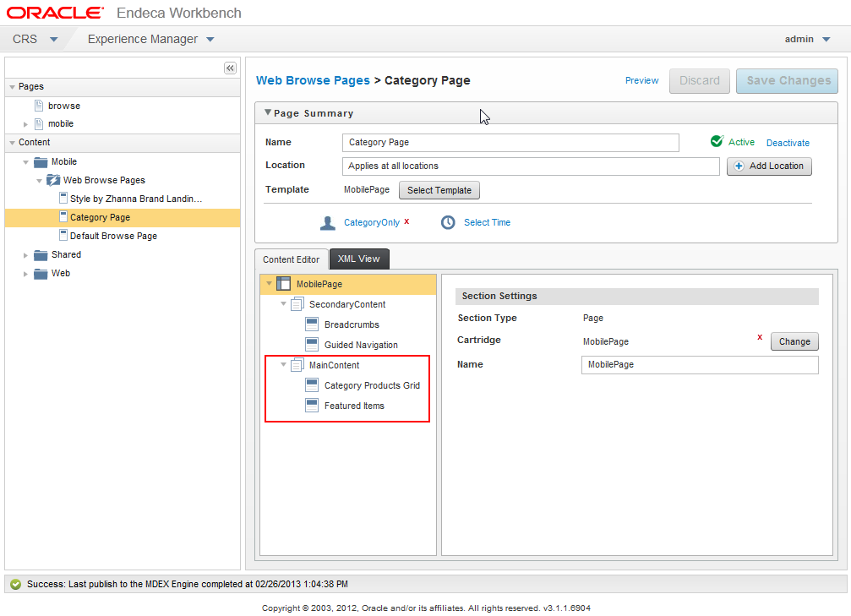Click the Location input field
Image resolution: width=851 pixels, height=616 pixels.
[531, 166]
